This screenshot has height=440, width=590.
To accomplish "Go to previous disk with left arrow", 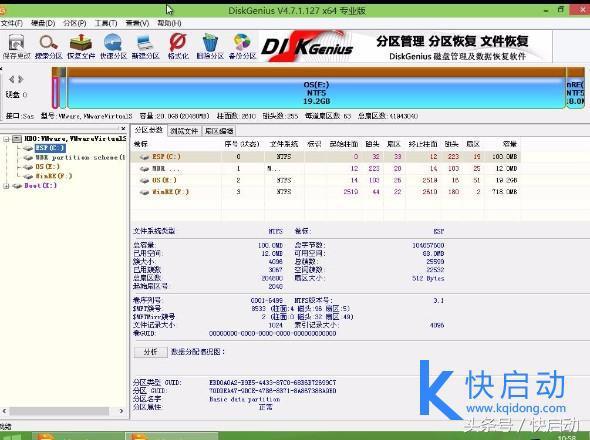I will [12, 79].
